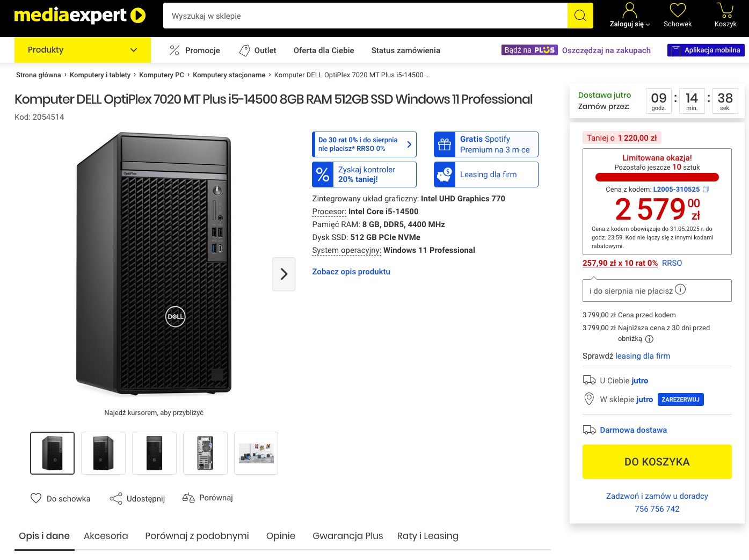
Task: Expand the '30 rat 0%' offer chevron
Action: 409,144
